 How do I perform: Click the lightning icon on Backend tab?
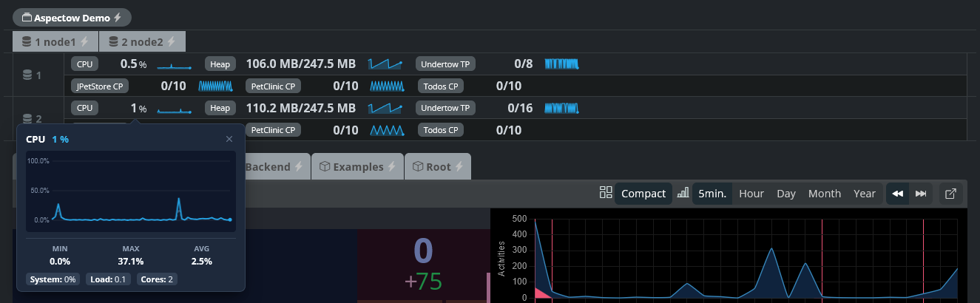pos(299,167)
